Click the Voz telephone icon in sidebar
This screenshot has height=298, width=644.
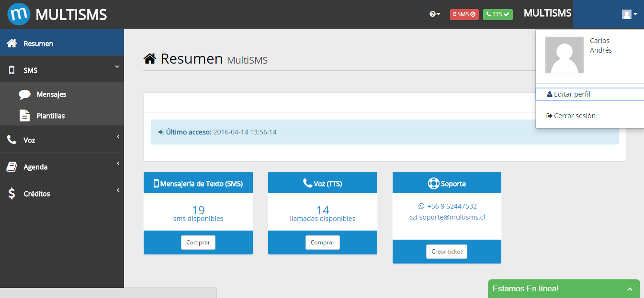tap(11, 140)
